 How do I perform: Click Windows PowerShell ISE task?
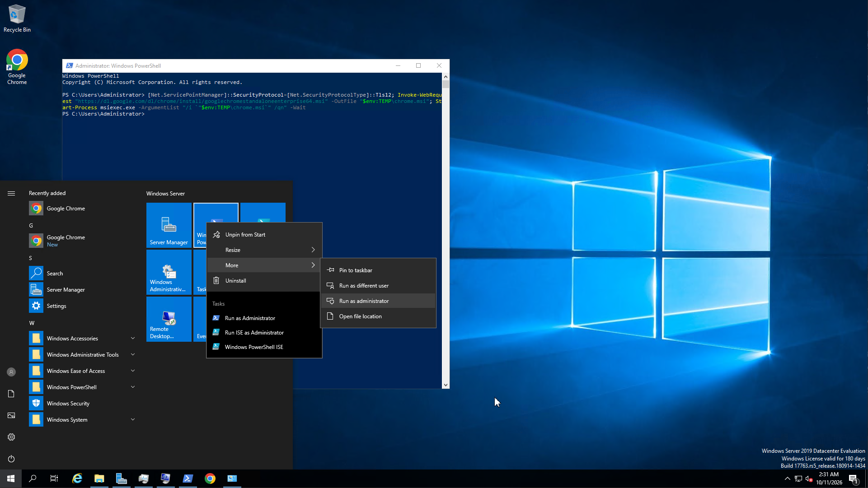pyautogui.click(x=264, y=347)
